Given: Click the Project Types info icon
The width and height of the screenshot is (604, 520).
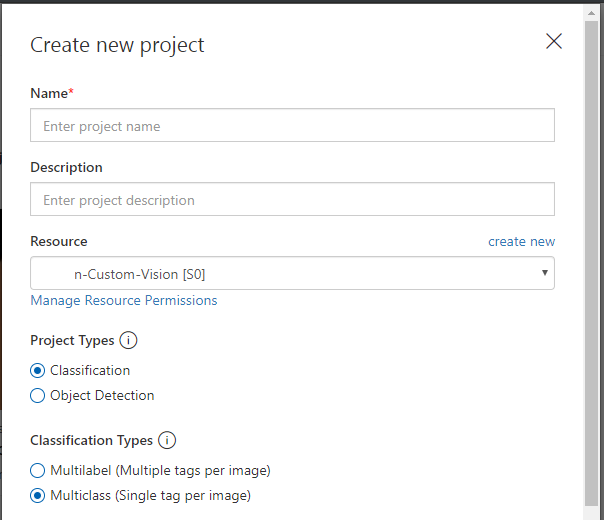Looking at the screenshot, I should point(128,341).
